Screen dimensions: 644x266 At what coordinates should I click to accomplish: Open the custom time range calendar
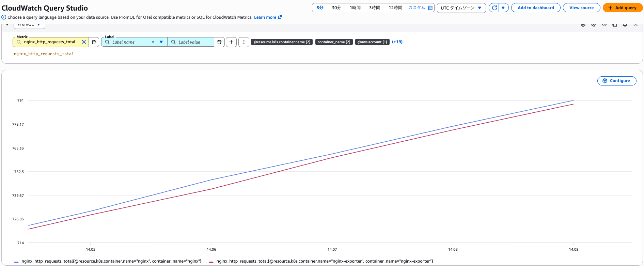pyautogui.click(x=430, y=8)
